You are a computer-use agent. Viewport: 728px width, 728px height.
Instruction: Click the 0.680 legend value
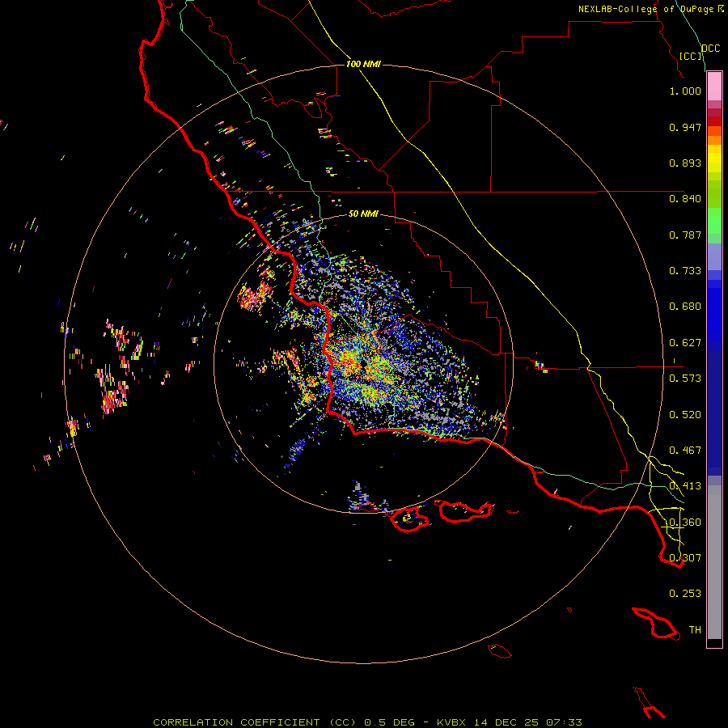[685, 307]
